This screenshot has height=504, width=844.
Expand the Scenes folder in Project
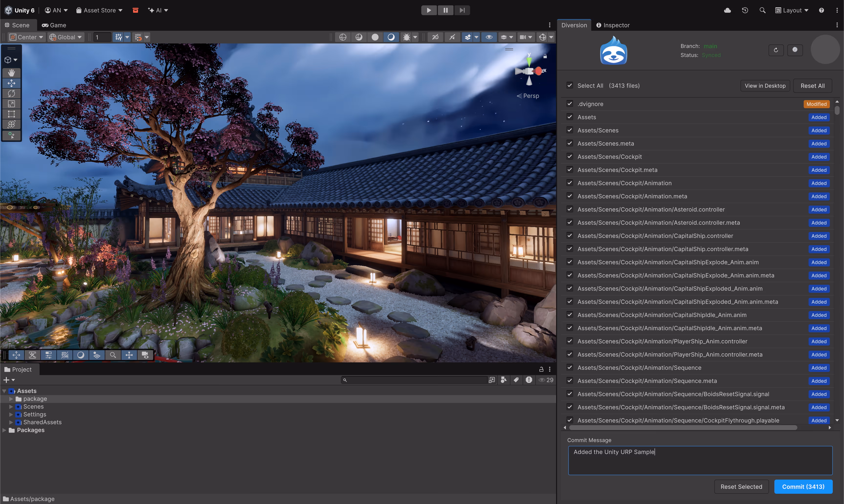(x=11, y=407)
